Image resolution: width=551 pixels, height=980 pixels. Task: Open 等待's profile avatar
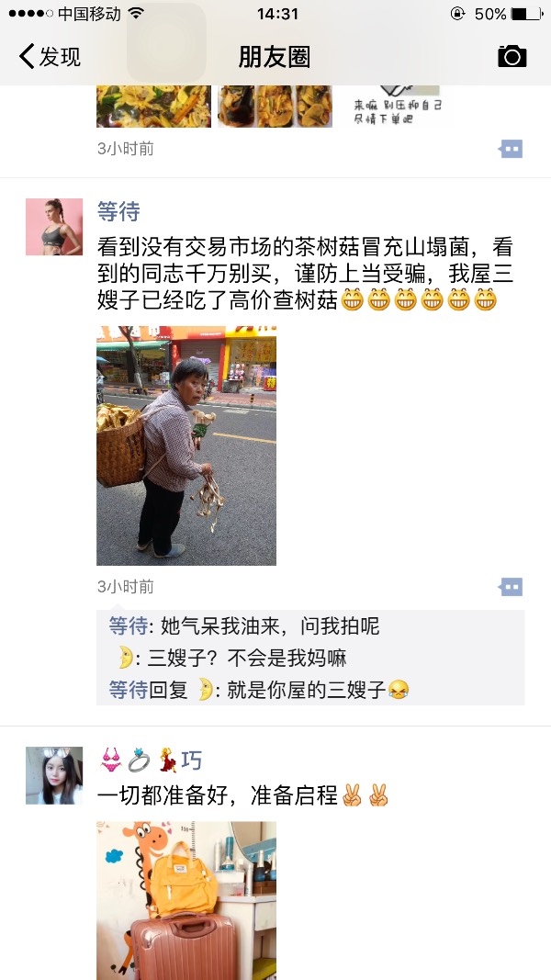(x=54, y=226)
